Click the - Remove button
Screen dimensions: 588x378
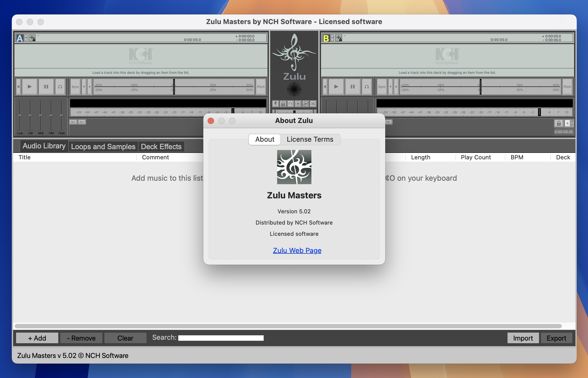point(81,338)
